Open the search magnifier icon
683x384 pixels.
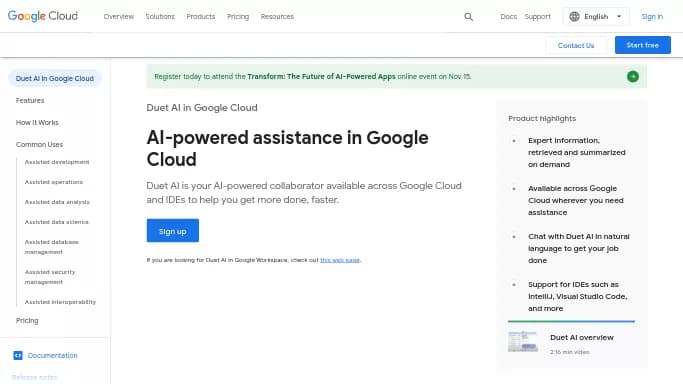click(x=469, y=17)
